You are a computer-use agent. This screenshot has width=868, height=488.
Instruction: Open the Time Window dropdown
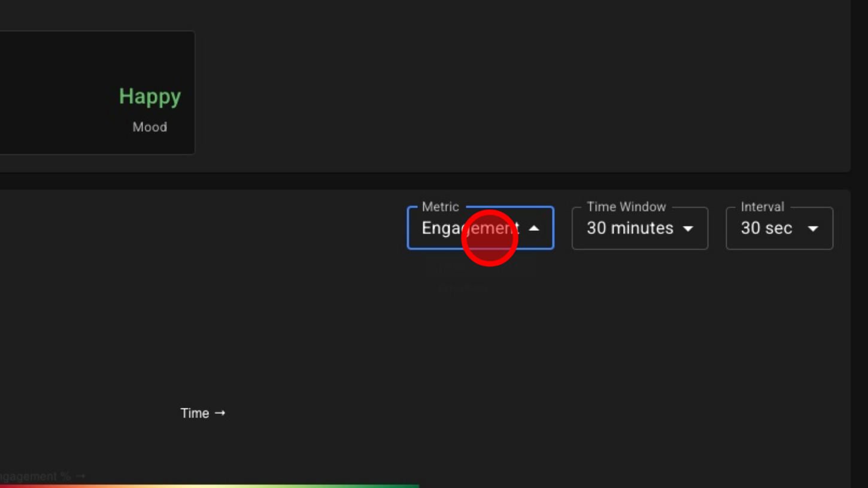pyautogui.click(x=639, y=228)
